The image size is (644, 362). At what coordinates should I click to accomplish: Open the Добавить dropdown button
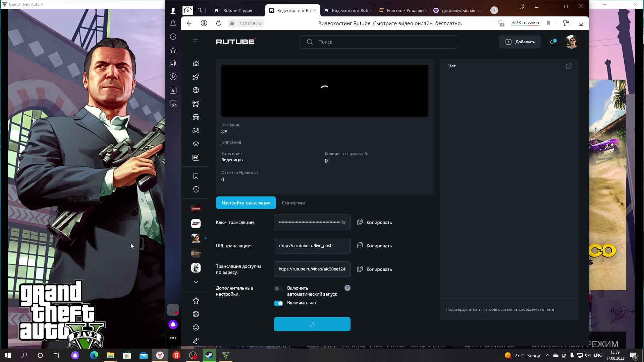click(x=520, y=42)
